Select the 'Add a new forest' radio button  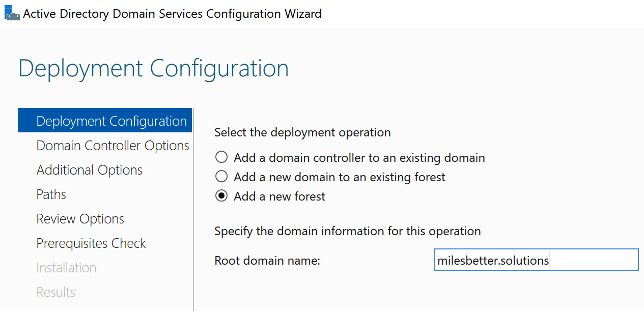[221, 196]
